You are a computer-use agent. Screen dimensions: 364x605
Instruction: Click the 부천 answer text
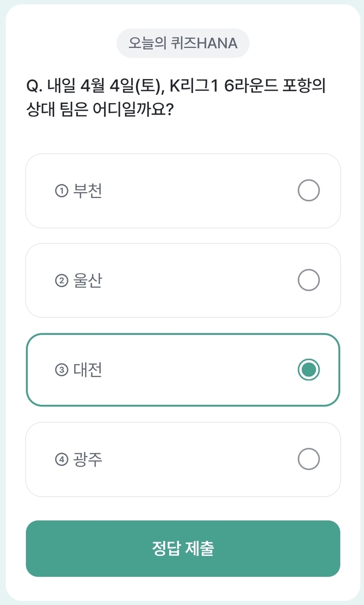click(x=88, y=191)
